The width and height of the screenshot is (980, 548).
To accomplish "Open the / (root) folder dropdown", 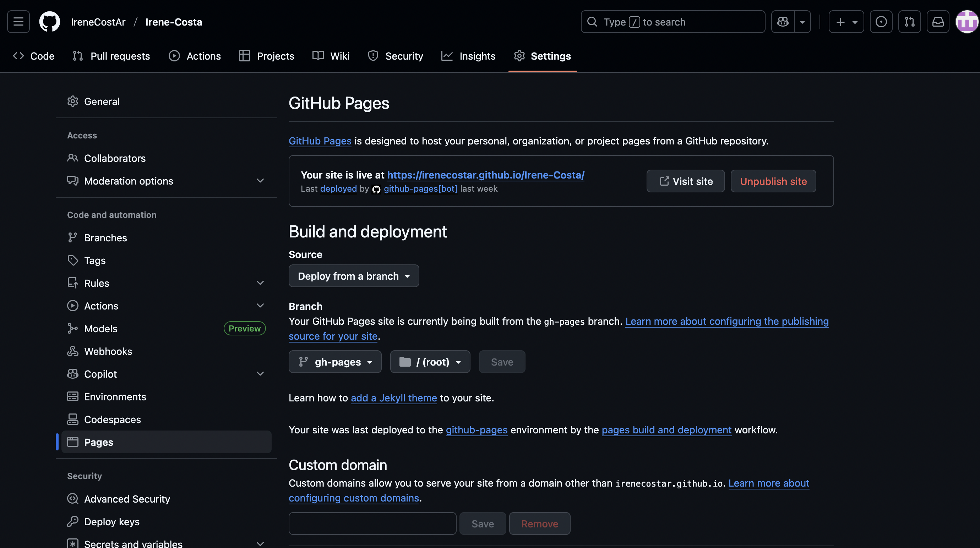I will coord(430,362).
